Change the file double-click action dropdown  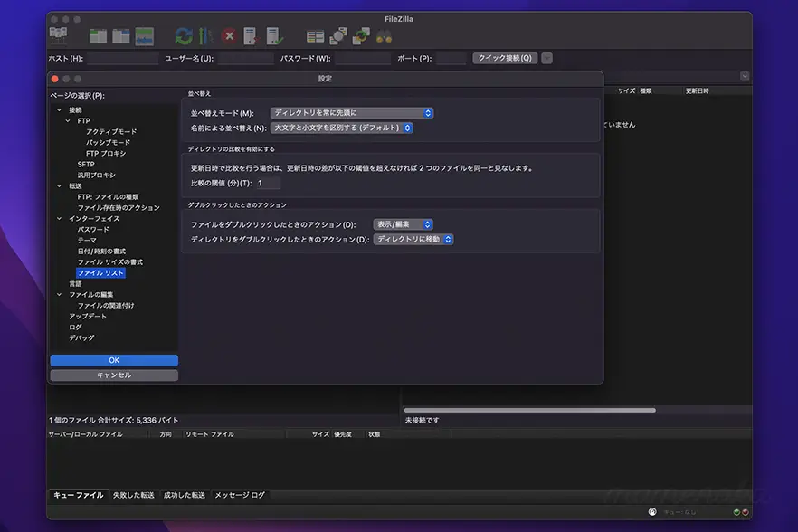[403, 223]
